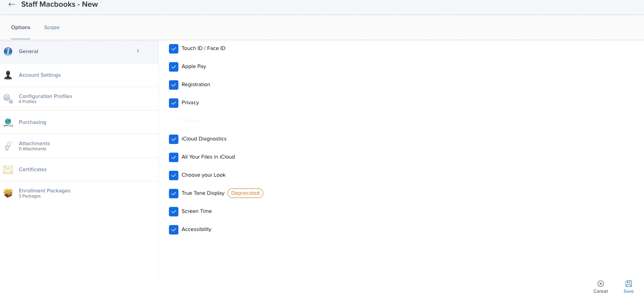This screenshot has width=644, height=301.
Task: Click the 'Choose your Look' label
Action: [204, 175]
